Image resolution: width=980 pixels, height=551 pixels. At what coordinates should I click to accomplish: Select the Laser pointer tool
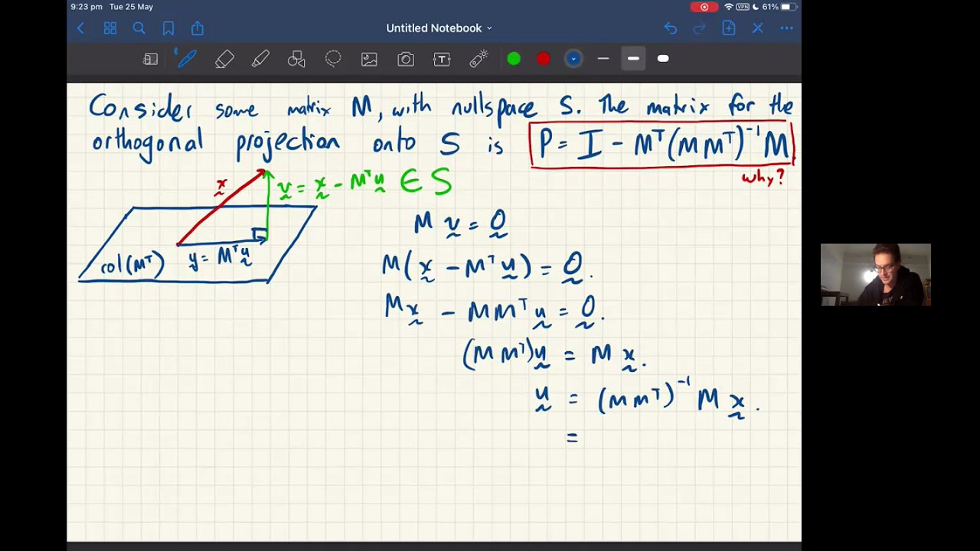point(479,59)
